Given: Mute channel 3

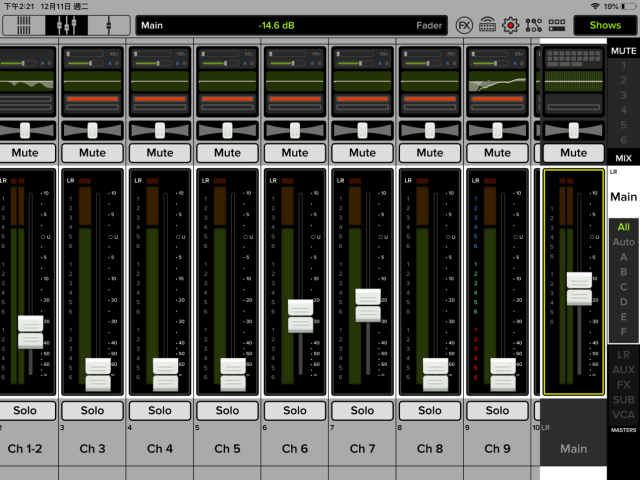Looking at the screenshot, I should [92, 153].
